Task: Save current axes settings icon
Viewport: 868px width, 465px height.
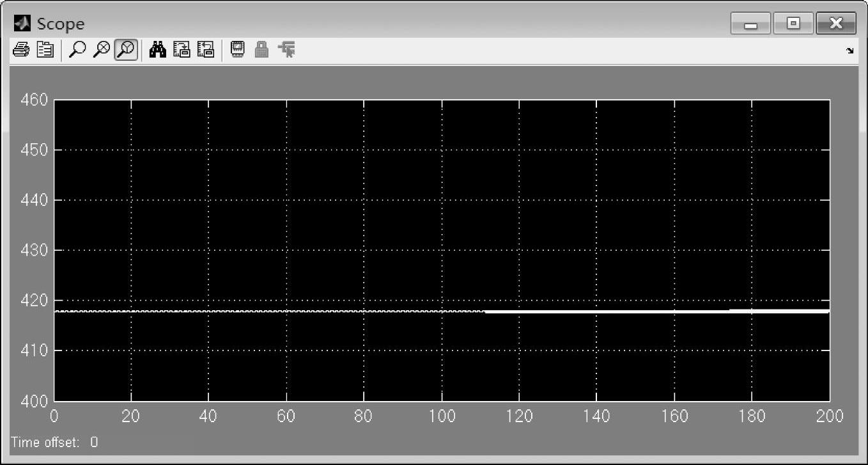Action: [182, 50]
